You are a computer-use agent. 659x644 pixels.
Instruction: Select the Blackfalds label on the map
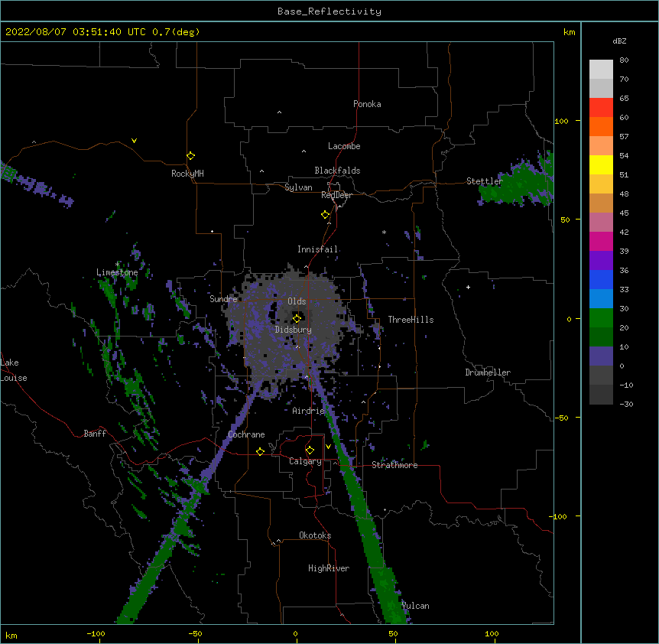pyautogui.click(x=337, y=171)
